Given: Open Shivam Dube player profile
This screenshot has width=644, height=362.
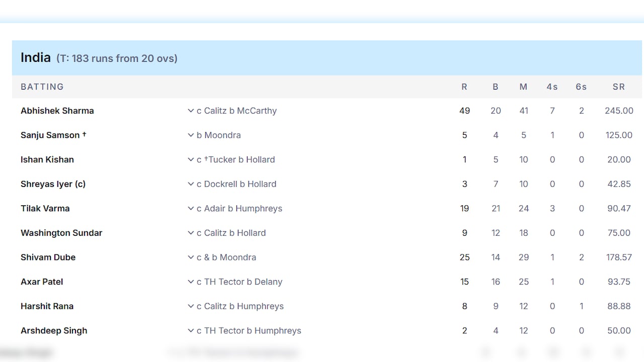Looking at the screenshot, I should (x=48, y=257).
